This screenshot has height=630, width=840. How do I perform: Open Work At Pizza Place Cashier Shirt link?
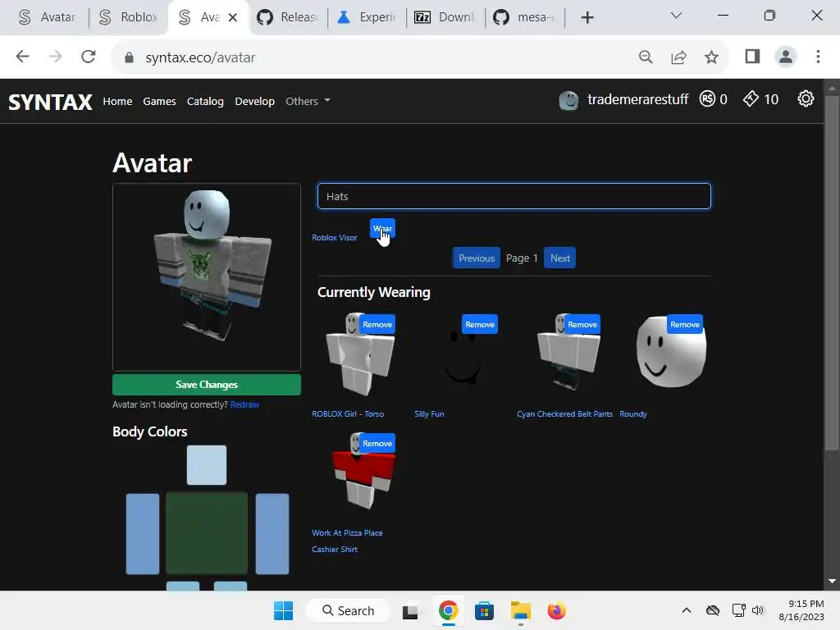click(x=347, y=541)
